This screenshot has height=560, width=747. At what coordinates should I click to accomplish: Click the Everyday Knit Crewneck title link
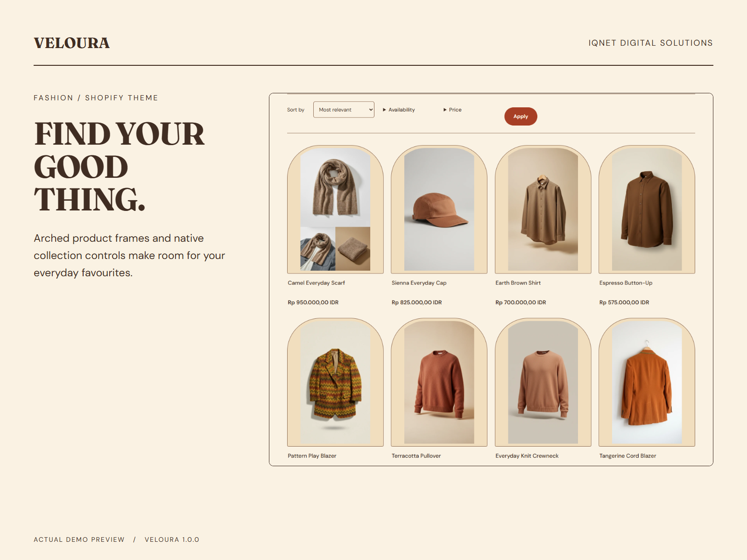tap(527, 456)
